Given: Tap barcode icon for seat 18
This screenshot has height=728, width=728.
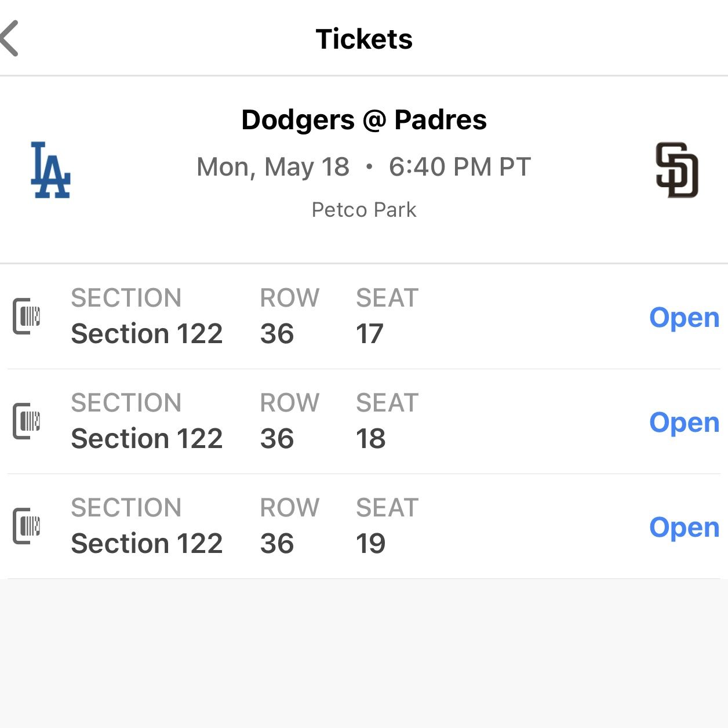Looking at the screenshot, I should (27, 421).
